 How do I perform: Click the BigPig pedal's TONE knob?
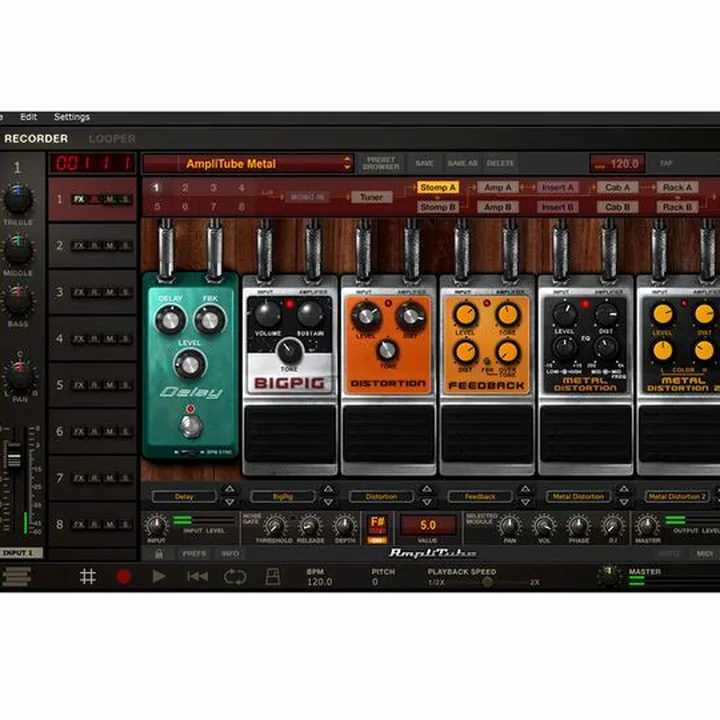click(289, 351)
